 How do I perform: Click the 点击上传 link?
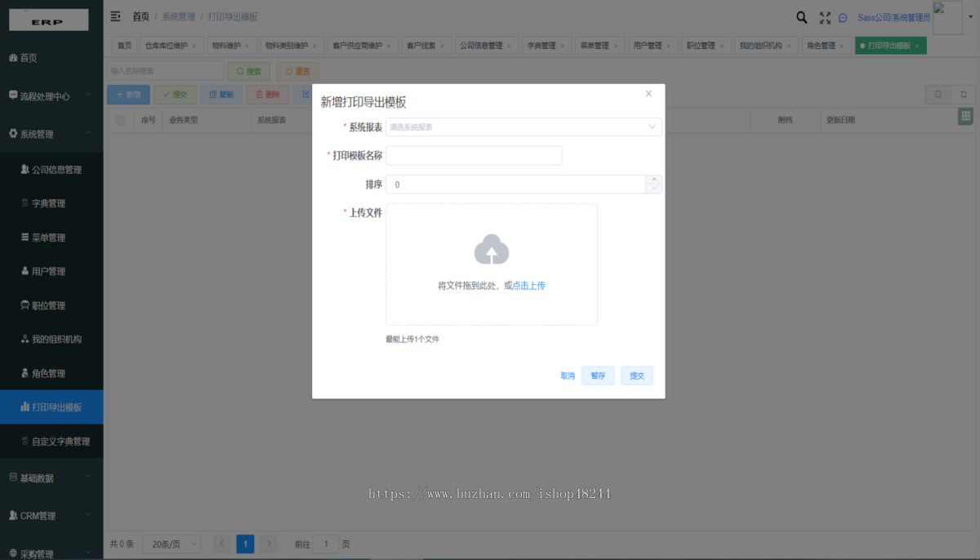click(x=529, y=286)
